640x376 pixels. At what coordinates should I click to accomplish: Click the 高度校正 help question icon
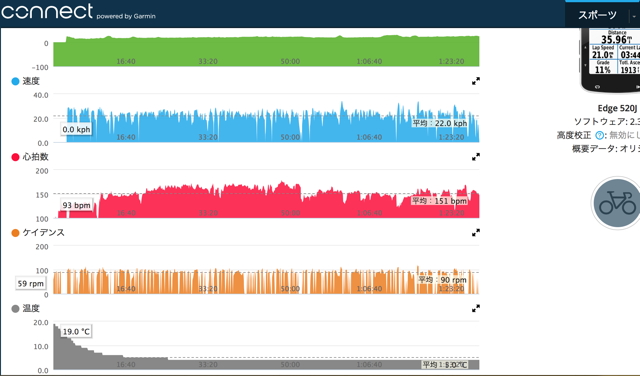pyautogui.click(x=599, y=135)
